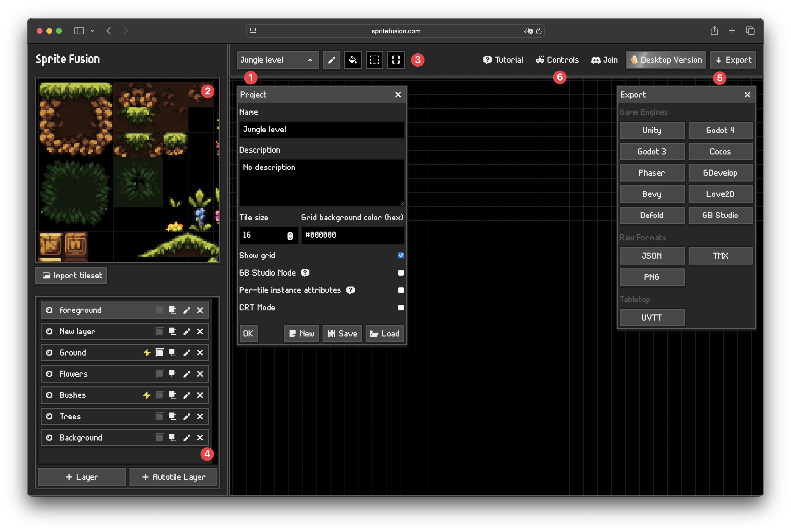Select the pencil draw tool in toolbar
The height and width of the screenshot is (532, 791).
(x=331, y=60)
